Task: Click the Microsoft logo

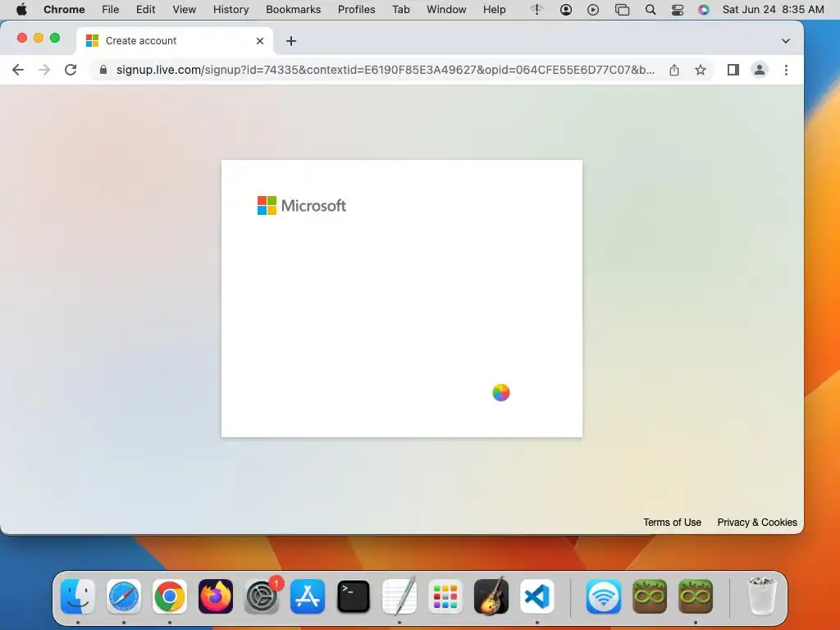Action: click(x=302, y=206)
